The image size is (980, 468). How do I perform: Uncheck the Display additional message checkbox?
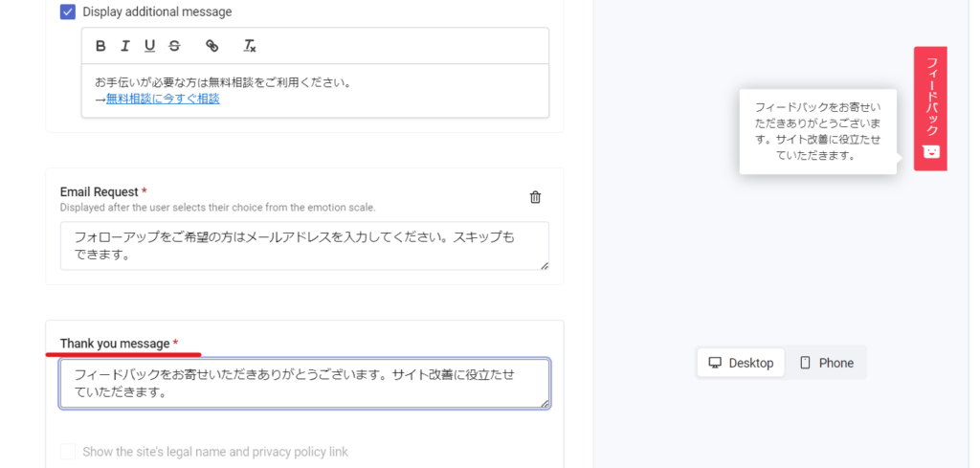pyautogui.click(x=68, y=12)
